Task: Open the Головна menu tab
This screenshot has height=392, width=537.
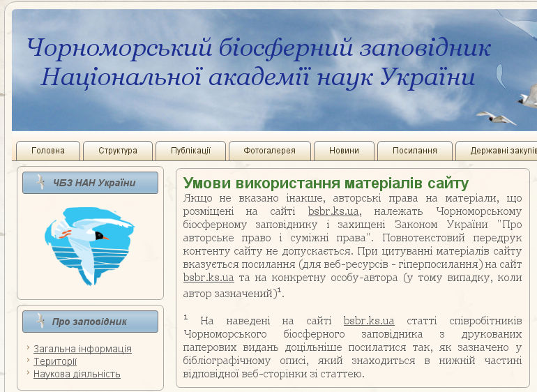Action: (48, 151)
